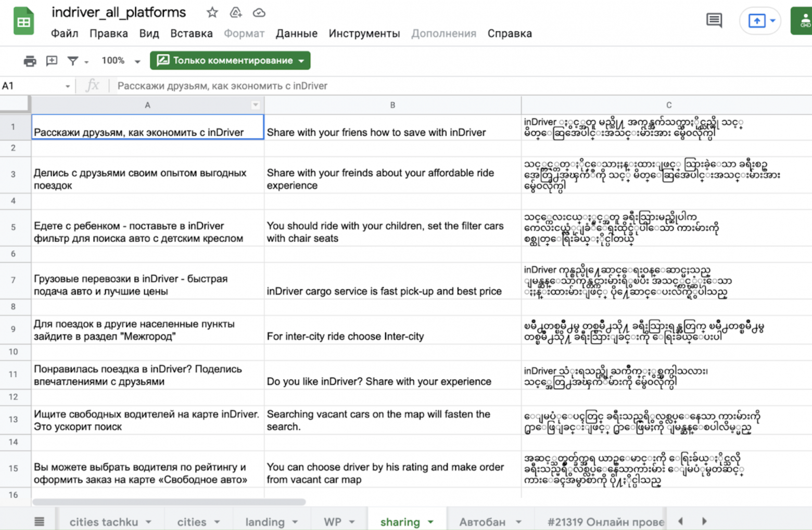812x530 pixels.
Task: Switch to the Автобан sheet tab
Action: click(483, 522)
